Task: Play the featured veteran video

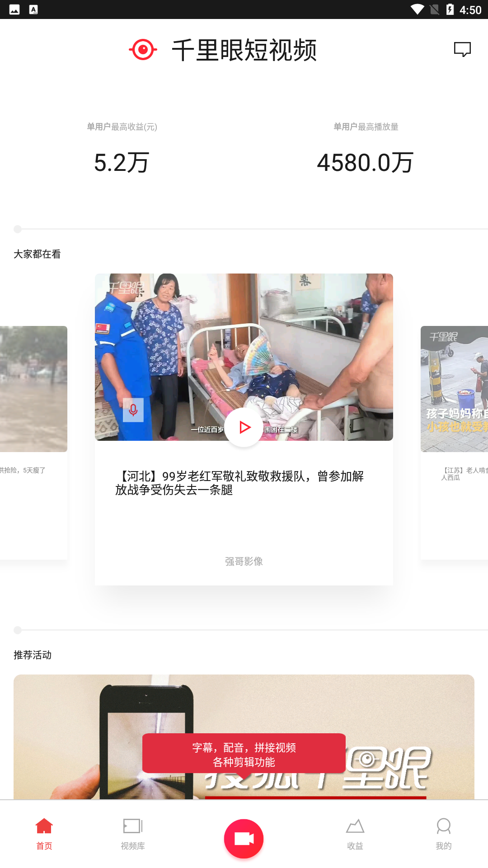Action: pos(244,427)
